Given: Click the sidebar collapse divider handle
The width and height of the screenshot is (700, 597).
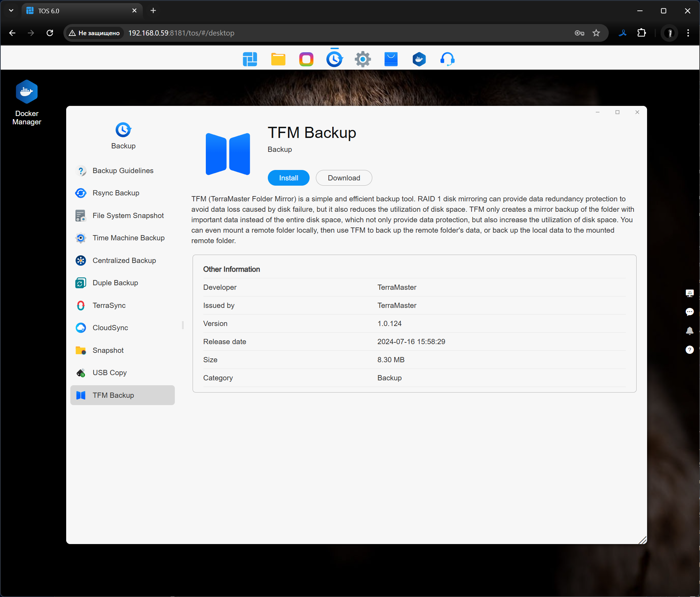Looking at the screenshot, I should 183,325.
